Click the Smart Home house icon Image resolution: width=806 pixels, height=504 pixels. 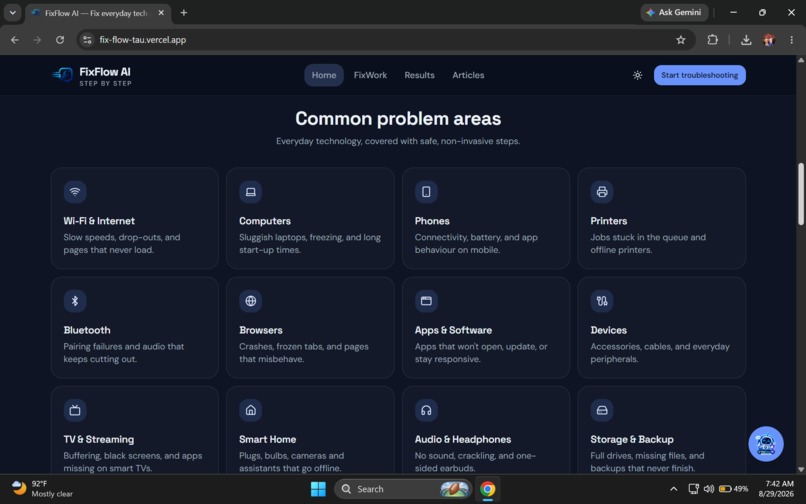click(250, 410)
